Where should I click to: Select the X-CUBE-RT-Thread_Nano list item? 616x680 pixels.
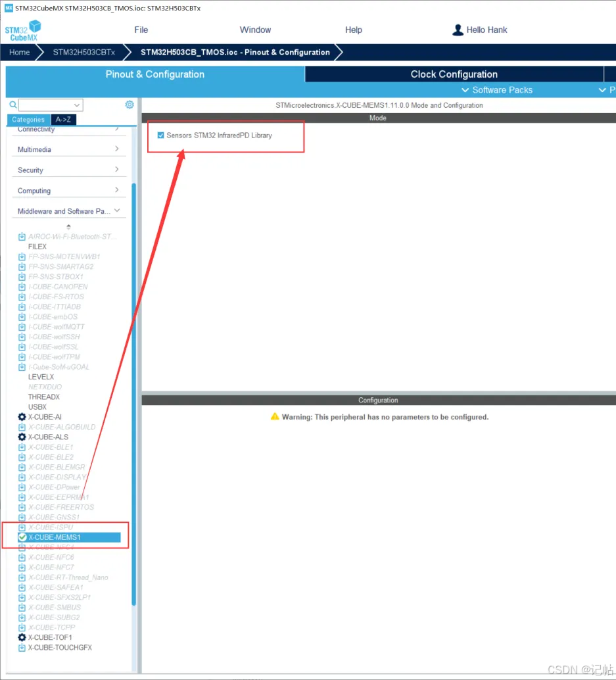68,577
